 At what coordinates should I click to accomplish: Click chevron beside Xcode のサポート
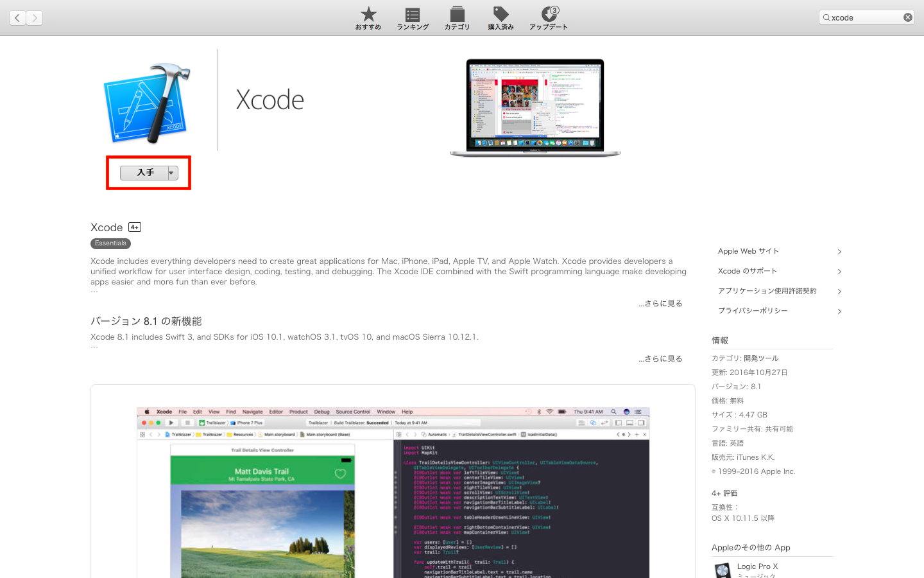click(x=839, y=272)
